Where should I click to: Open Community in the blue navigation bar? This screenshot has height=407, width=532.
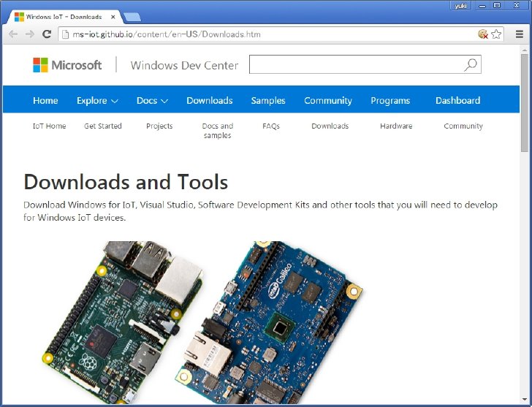[327, 100]
